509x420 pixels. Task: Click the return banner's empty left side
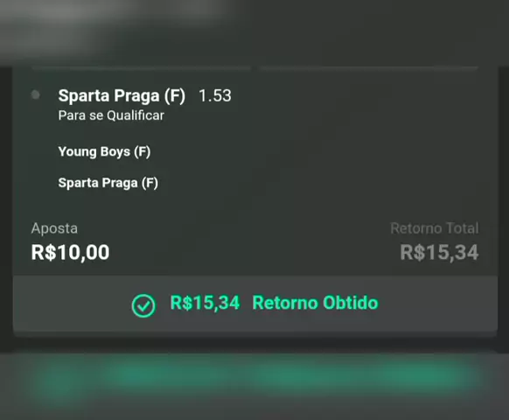coord(72,304)
